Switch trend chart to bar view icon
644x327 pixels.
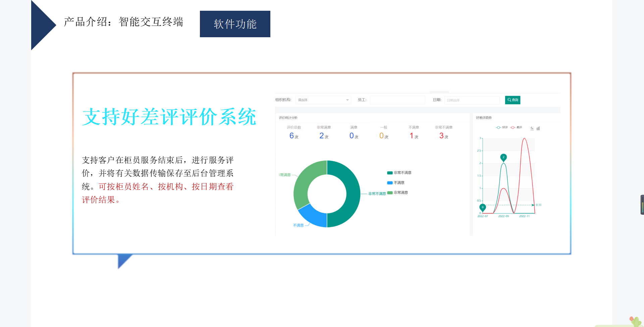click(538, 128)
